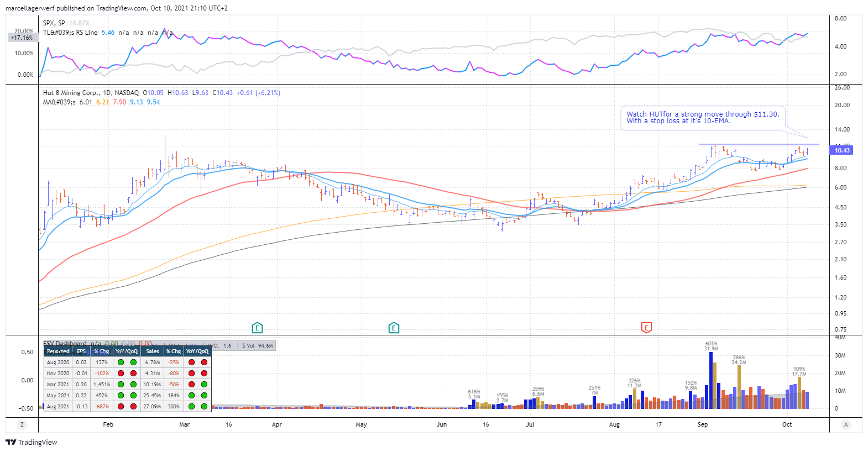Click the red 7.90 moving average value
868x452 pixels.
(119, 102)
